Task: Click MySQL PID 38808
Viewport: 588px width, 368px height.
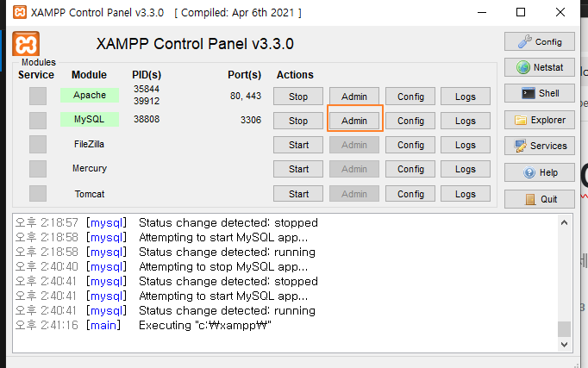Action: (147, 119)
